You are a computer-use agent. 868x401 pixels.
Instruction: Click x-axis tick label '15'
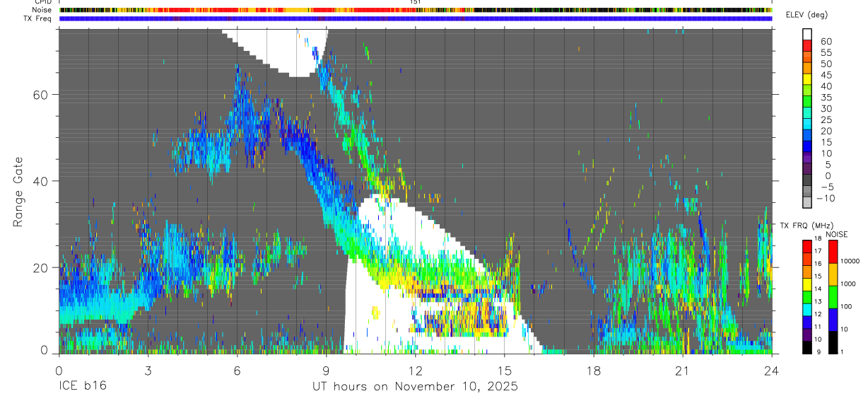click(505, 370)
